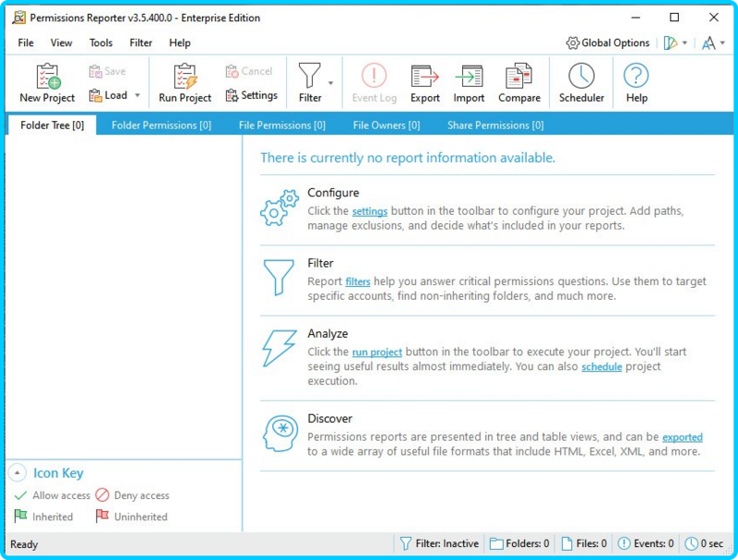The width and height of the screenshot is (738, 560).
Task: Open project Settings from the toolbar
Action: tap(251, 95)
